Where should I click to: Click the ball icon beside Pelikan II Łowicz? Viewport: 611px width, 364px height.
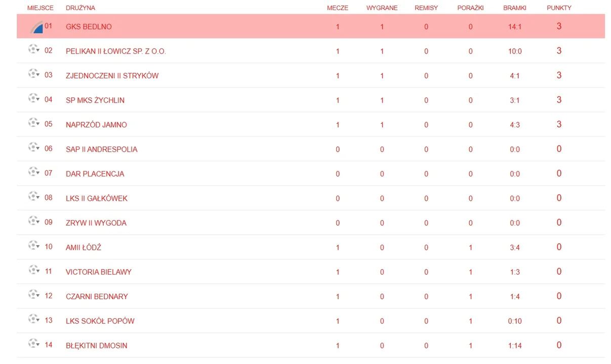[x=33, y=50]
